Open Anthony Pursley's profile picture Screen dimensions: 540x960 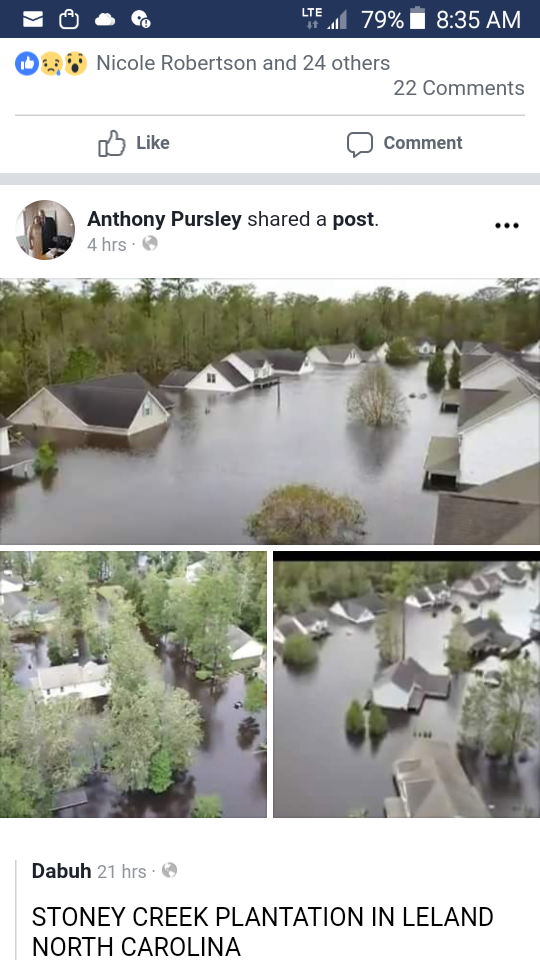45,230
